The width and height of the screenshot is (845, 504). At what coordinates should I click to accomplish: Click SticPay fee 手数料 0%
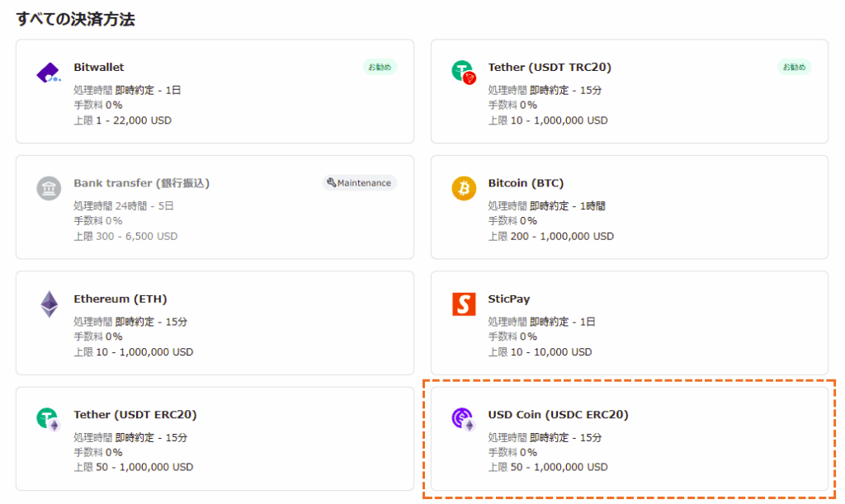coord(512,337)
